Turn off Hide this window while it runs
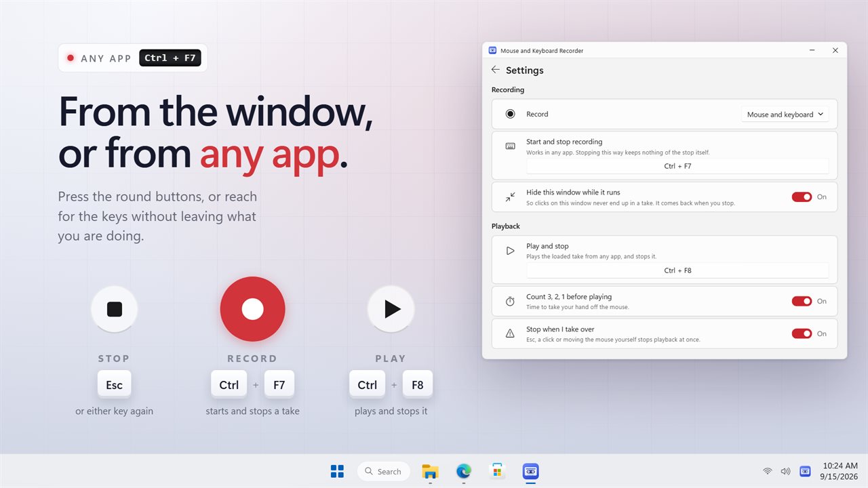Image resolution: width=868 pixels, height=488 pixels. pyautogui.click(x=802, y=197)
